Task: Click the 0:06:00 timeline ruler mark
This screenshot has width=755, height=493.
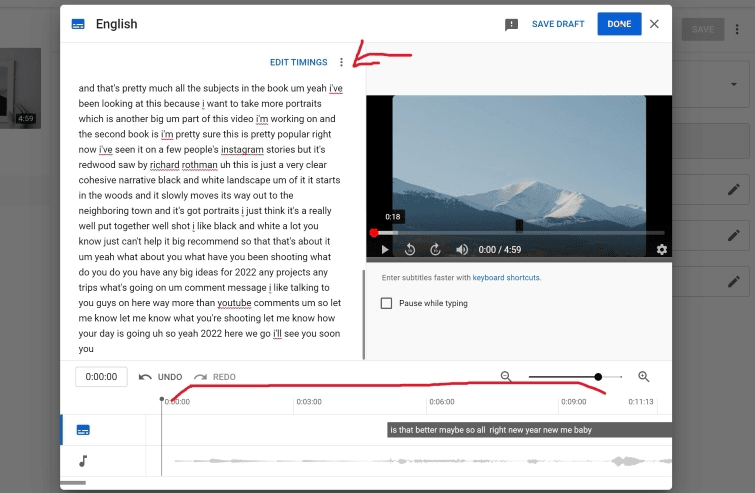Action: click(x=442, y=402)
